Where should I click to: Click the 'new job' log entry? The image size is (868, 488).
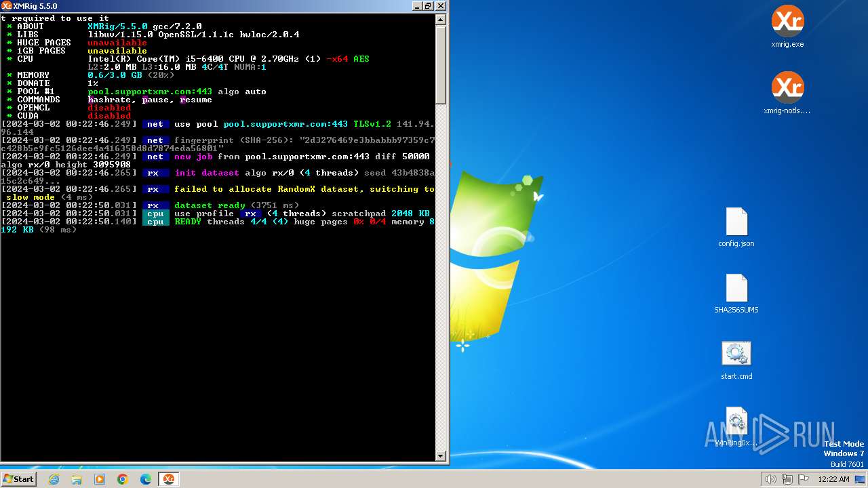tap(193, 157)
